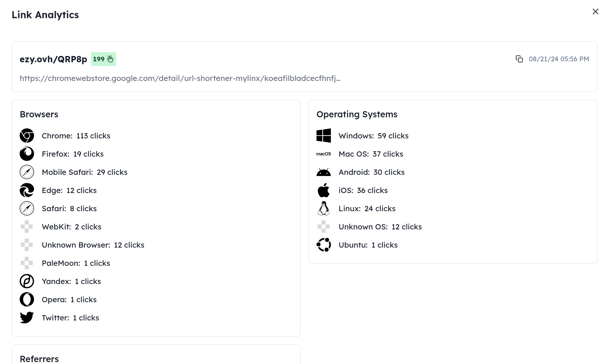The height and width of the screenshot is (364, 609).
Task: Click the Browsers section heading
Action: pos(39,114)
